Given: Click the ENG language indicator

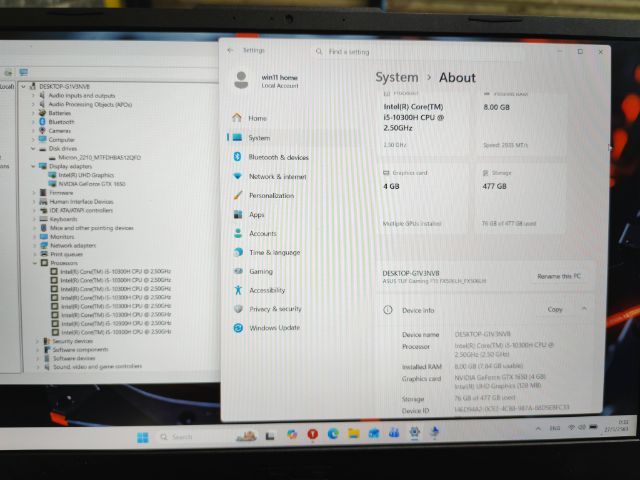Looking at the screenshot, I should (555, 428).
